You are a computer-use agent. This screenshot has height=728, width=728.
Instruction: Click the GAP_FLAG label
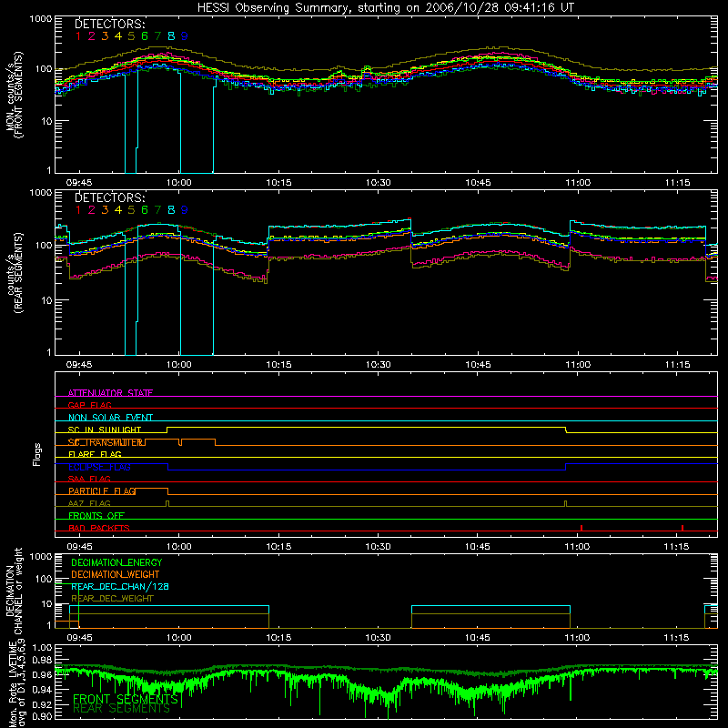[90, 405]
